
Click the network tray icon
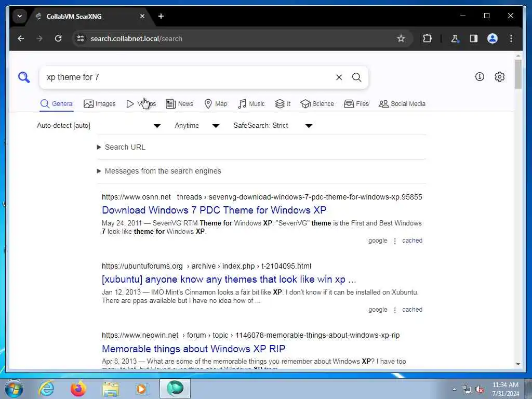467,390
